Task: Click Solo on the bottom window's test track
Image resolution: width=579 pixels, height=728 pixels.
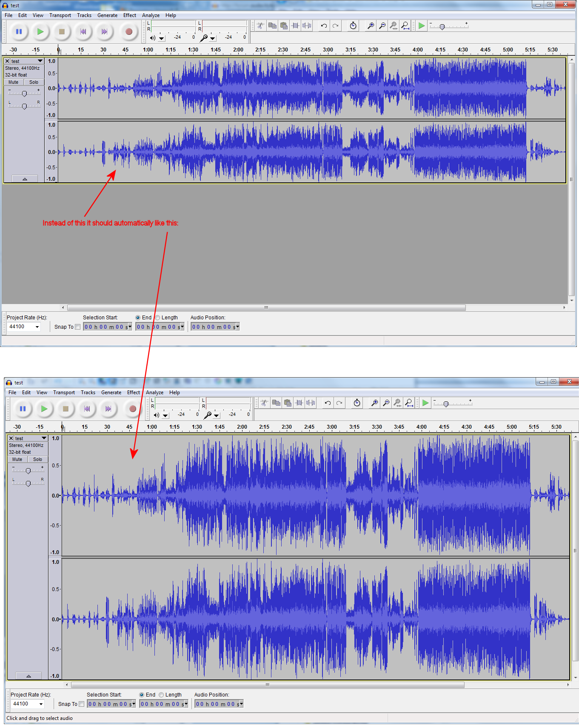Action: 38,460
